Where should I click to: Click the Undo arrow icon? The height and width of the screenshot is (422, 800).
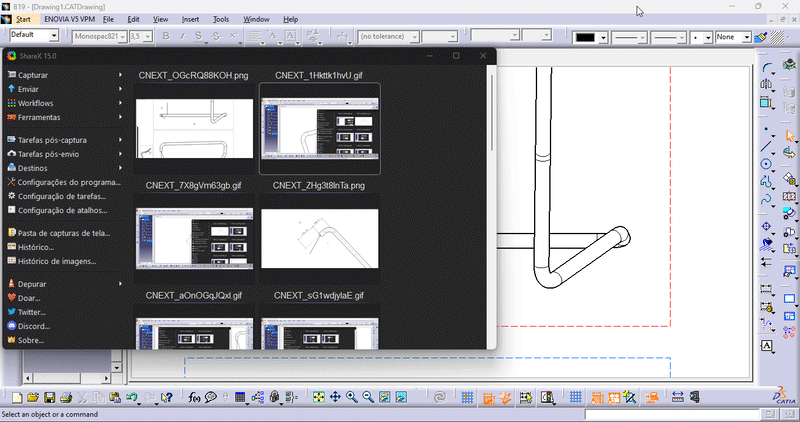[132, 397]
